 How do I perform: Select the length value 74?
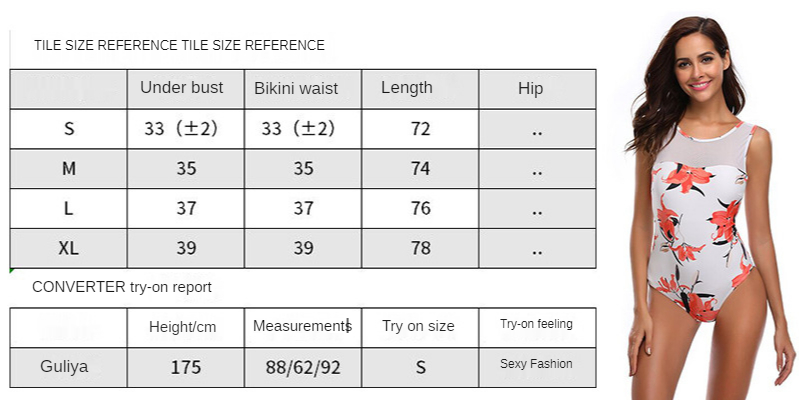420,169
